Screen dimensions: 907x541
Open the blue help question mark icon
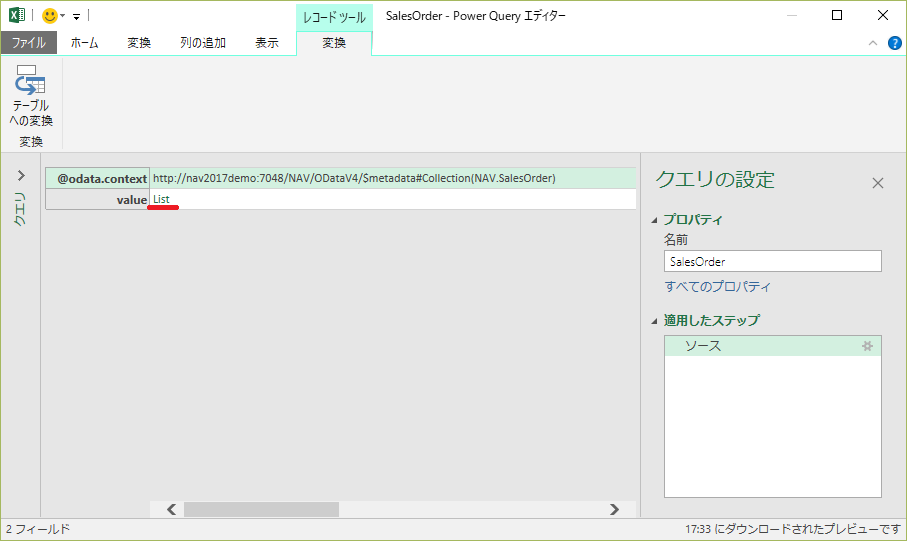coord(894,43)
